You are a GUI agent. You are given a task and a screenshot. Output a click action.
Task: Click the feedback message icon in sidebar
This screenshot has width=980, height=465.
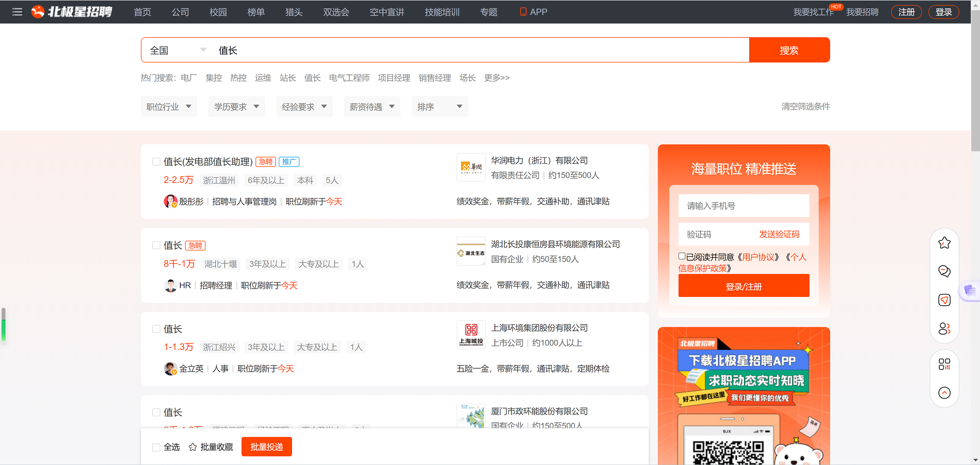point(944,300)
